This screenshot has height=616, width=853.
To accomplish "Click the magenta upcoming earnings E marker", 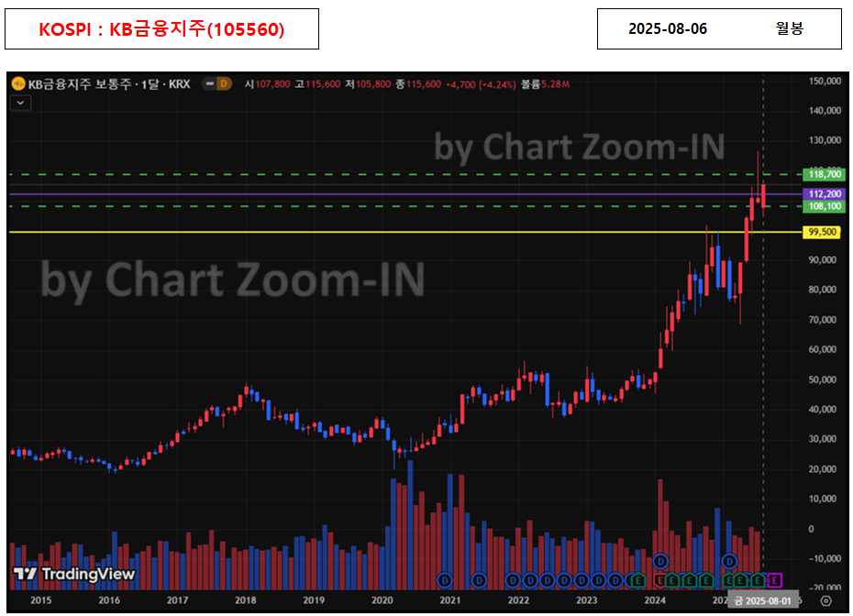I will click(x=775, y=580).
